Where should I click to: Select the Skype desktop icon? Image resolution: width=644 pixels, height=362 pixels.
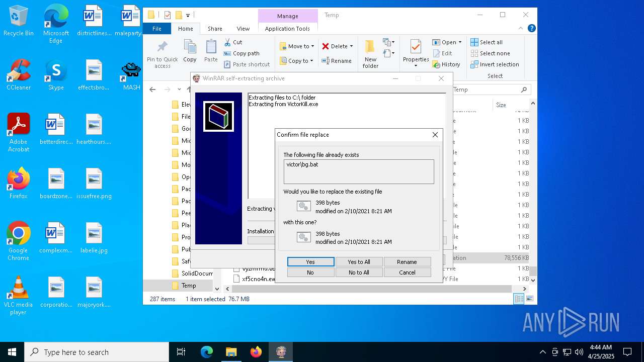click(x=56, y=74)
